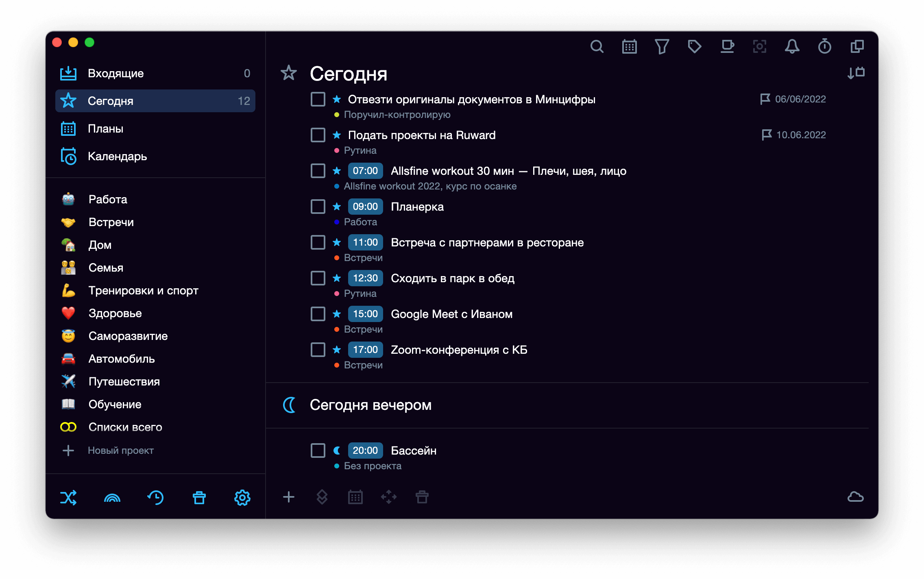Image resolution: width=924 pixels, height=579 pixels.
Task: Select the Сегодня вечером section header
Action: click(370, 405)
